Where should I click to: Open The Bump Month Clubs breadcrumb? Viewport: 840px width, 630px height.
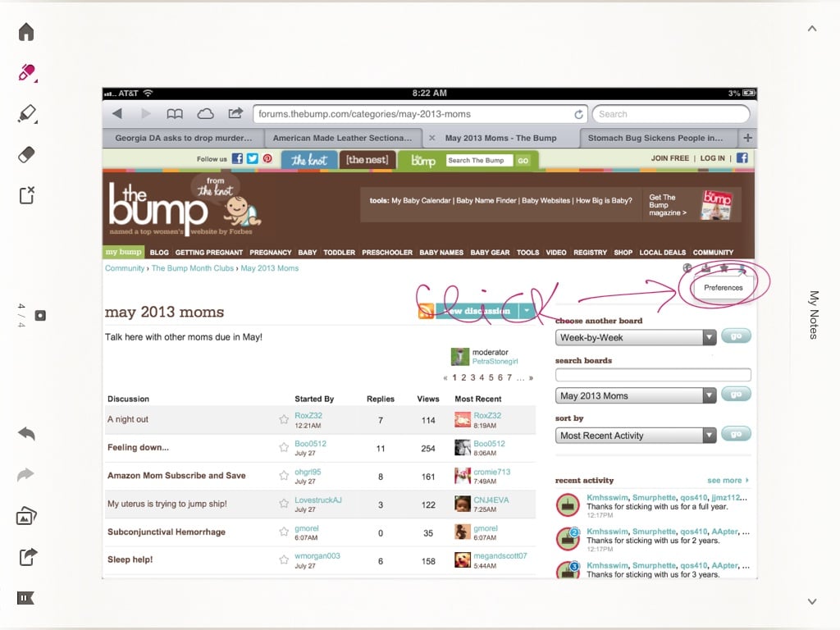[192, 268]
